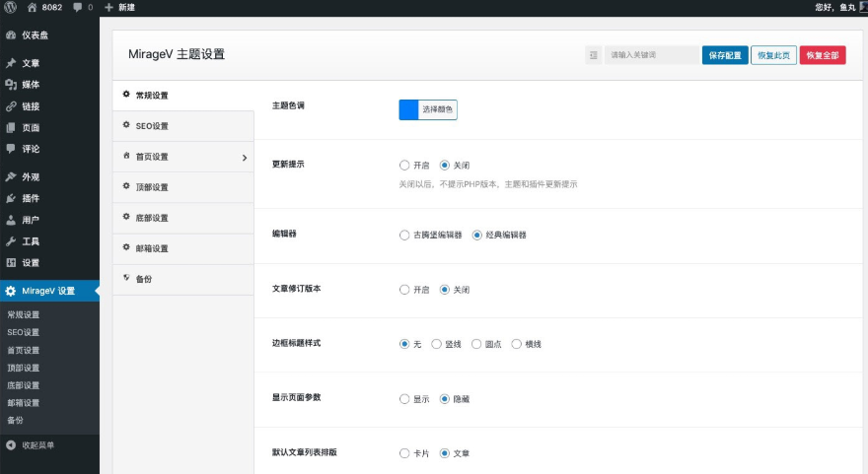This screenshot has height=474, width=868.
Task: Click home icon next to 首页设置 tab
Action: [x=126, y=156]
